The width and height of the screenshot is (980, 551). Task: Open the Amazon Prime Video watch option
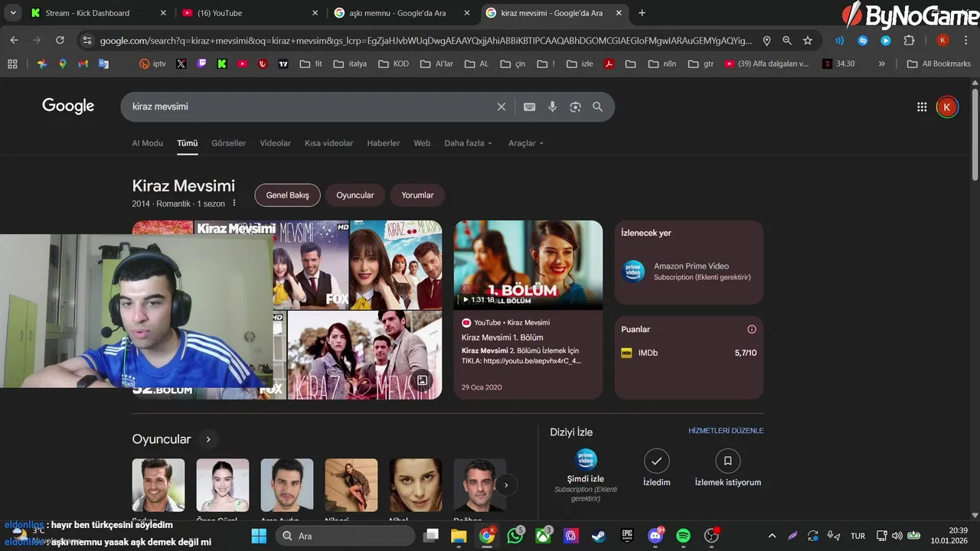click(x=688, y=271)
